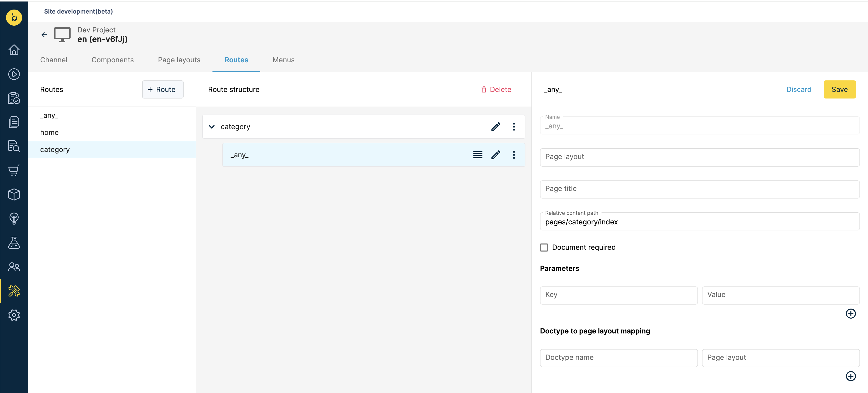Select the _any_ route in list

(x=112, y=115)
